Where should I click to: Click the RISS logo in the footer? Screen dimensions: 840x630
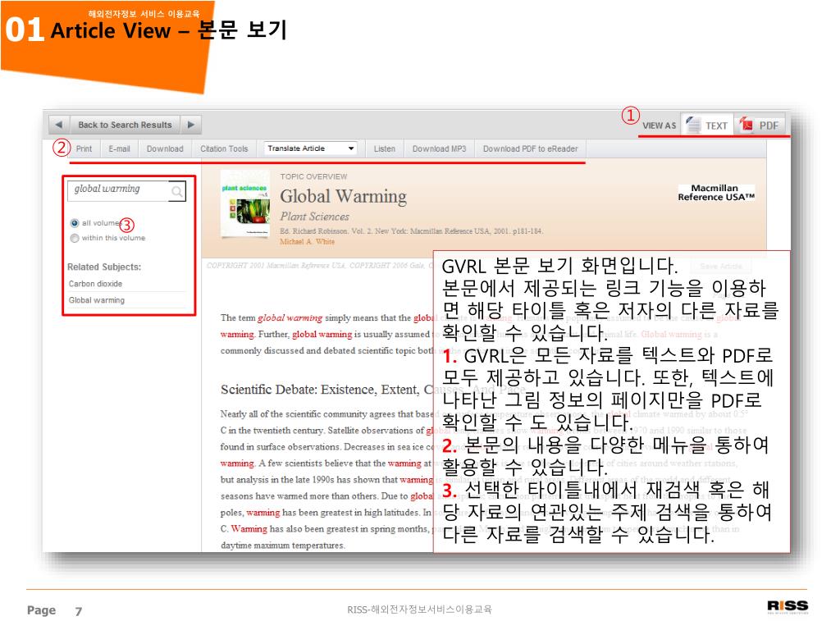coord(787,606)
